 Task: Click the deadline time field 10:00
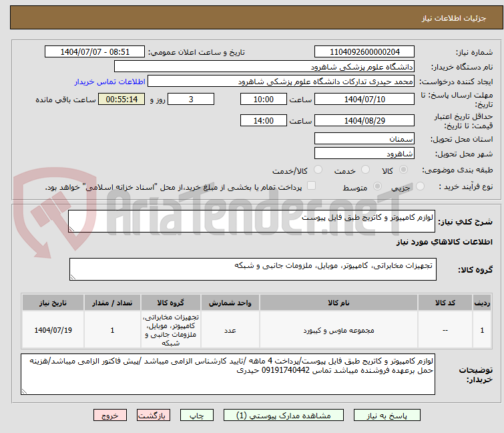pyautogui.click(x=263, y=99)
